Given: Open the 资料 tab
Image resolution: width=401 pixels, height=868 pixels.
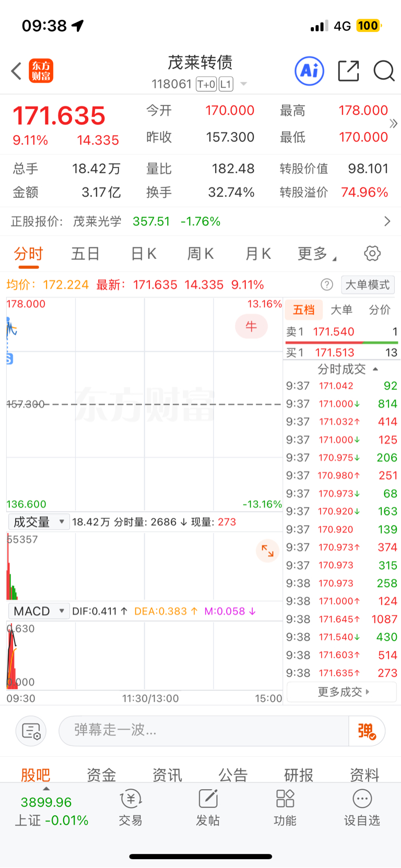Looking at the screenshot, I should tap(364, 775).
